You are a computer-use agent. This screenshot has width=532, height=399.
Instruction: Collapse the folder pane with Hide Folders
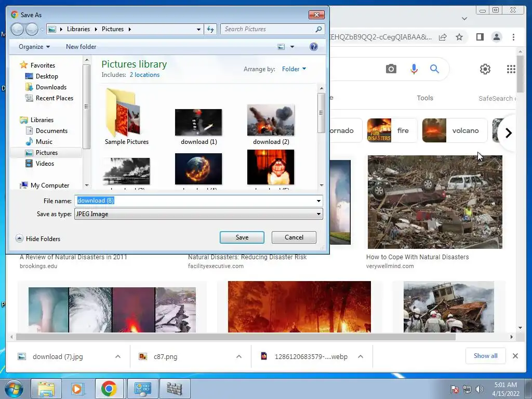[38, 238]
